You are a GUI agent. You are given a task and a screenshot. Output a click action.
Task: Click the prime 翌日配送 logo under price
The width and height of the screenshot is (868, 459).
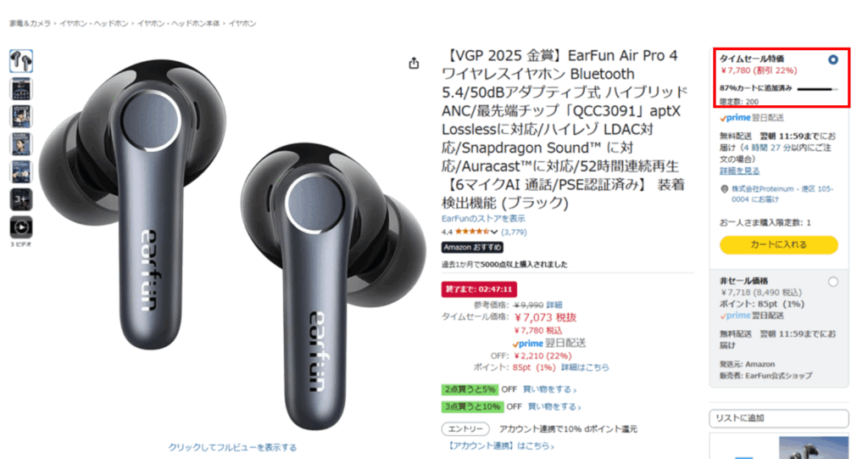[549, 343]
